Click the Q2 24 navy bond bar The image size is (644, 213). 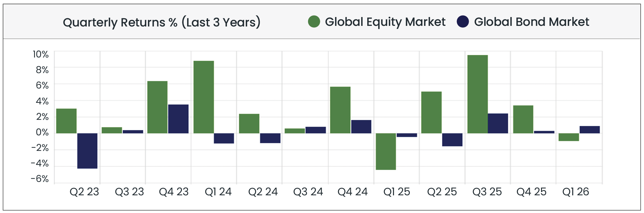270,138
